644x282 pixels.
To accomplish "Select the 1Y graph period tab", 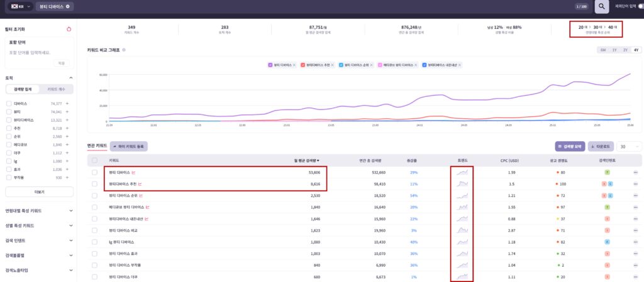I will click(614, 50).
